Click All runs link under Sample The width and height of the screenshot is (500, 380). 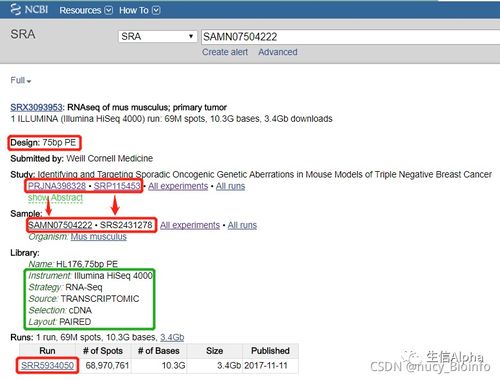click(242, 225)
